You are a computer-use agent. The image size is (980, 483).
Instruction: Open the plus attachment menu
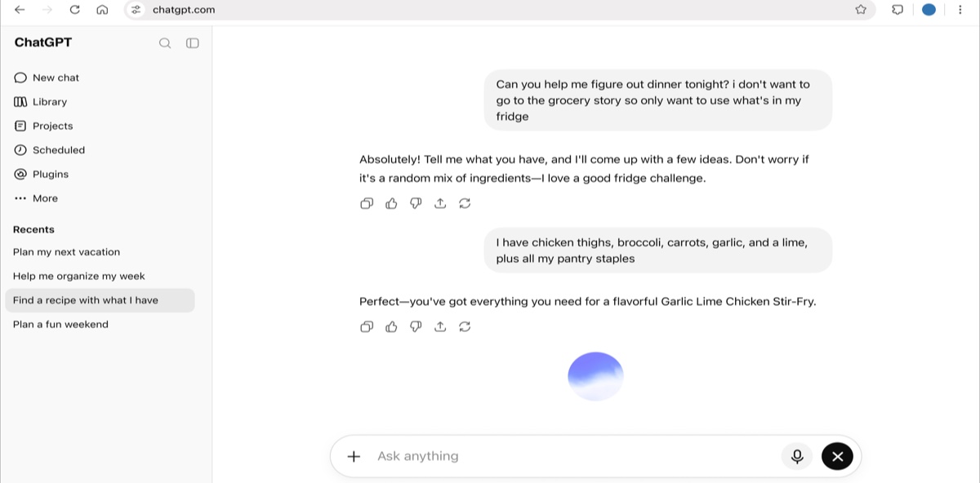click(x=354, y=456)
